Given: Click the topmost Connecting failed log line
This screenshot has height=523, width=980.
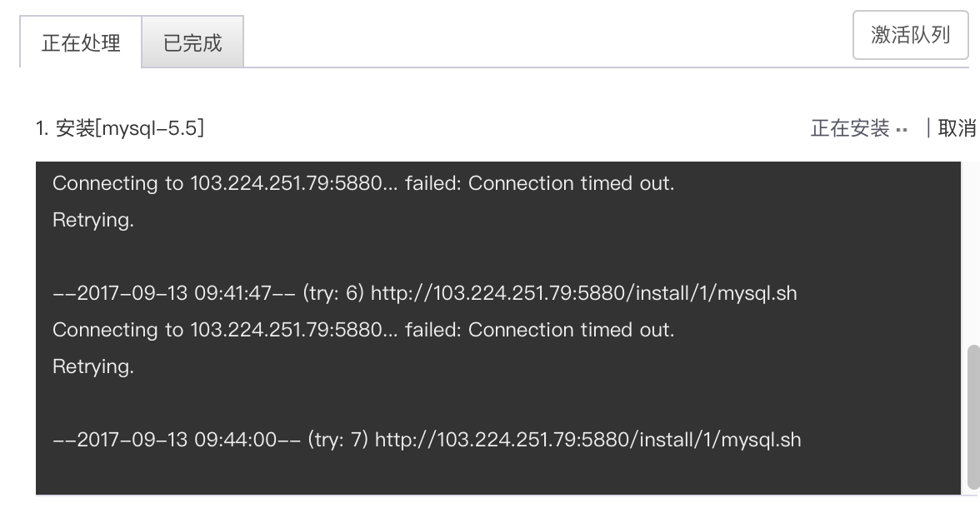Looking at the screenshot, I should 363,183.
